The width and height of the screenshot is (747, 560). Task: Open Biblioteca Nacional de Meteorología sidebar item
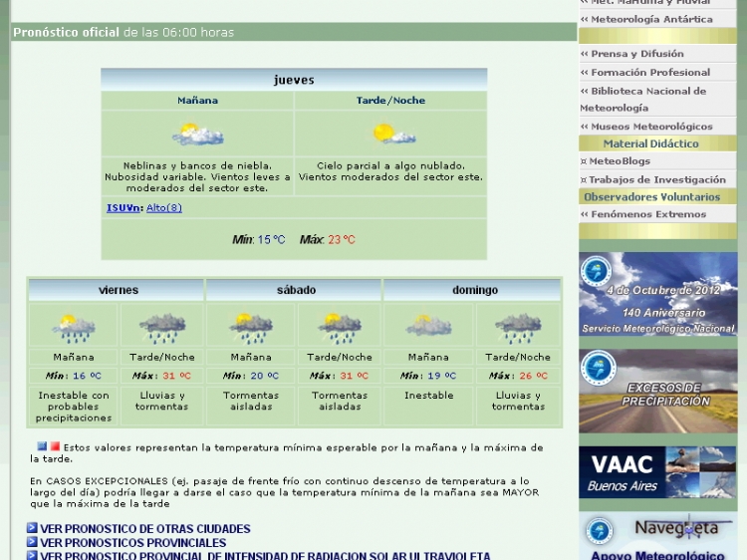pos(657,99)
